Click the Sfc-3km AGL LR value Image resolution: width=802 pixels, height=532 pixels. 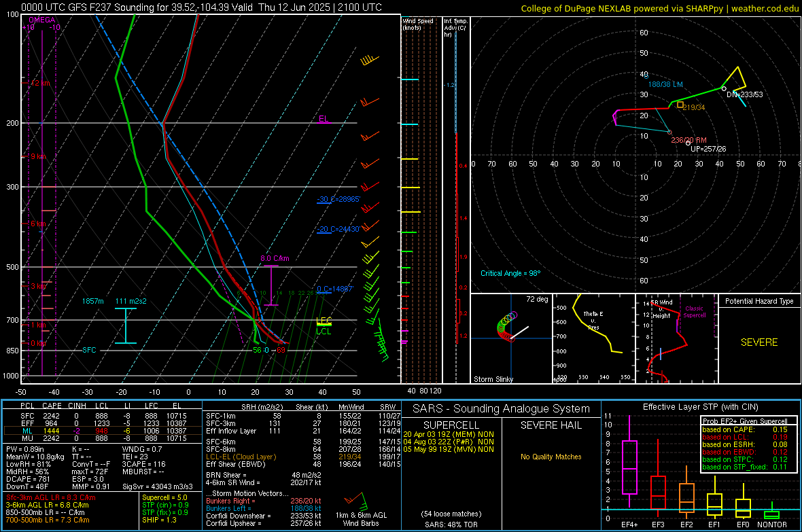[51, 497]
